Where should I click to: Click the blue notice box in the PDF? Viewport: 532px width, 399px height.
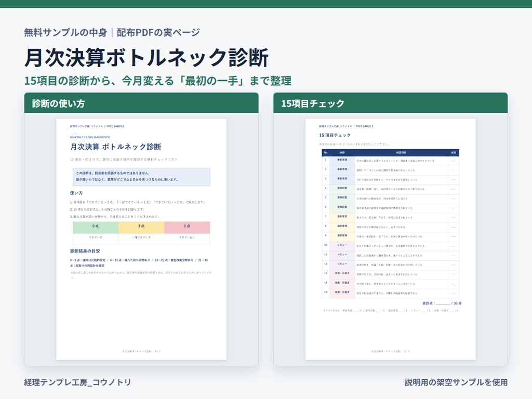point(141,177)
